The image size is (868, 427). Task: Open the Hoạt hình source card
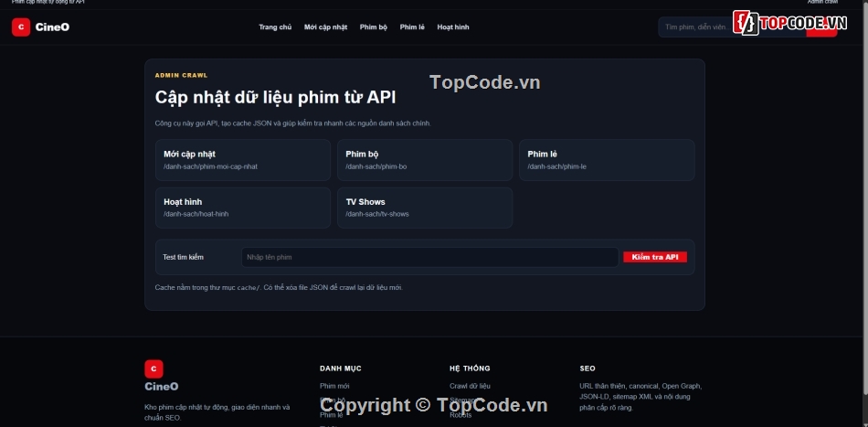243,208
